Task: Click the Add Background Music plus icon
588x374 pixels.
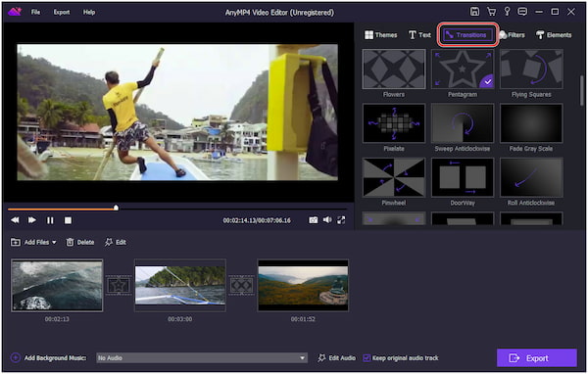Action: click(x=16, y=357)
